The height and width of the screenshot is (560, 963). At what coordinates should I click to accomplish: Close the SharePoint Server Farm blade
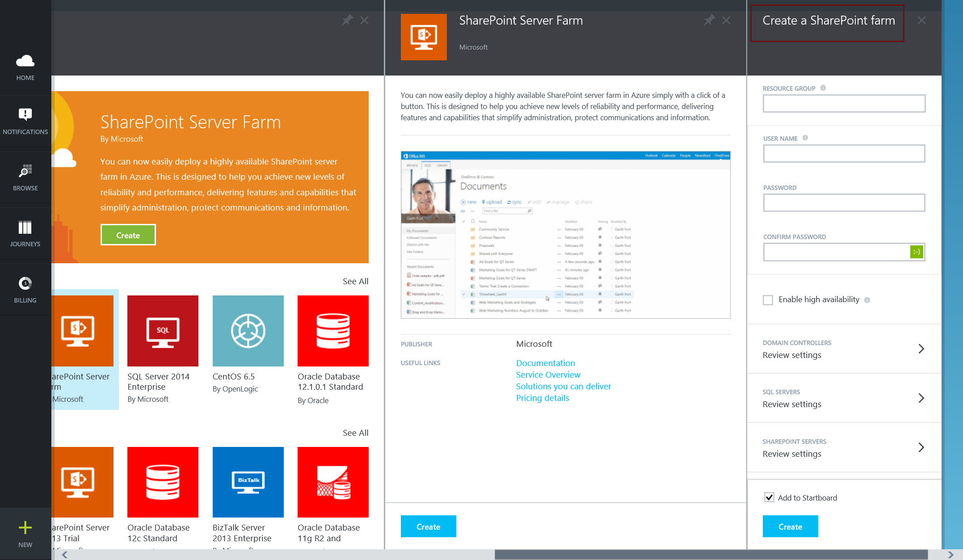pos(726,20)
